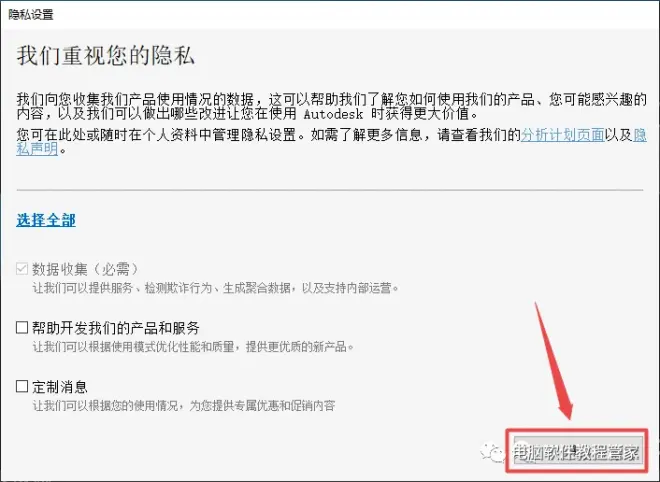
Task: Click the greyed 数据收集（必需）checkbox
Action: click(22, 269)
